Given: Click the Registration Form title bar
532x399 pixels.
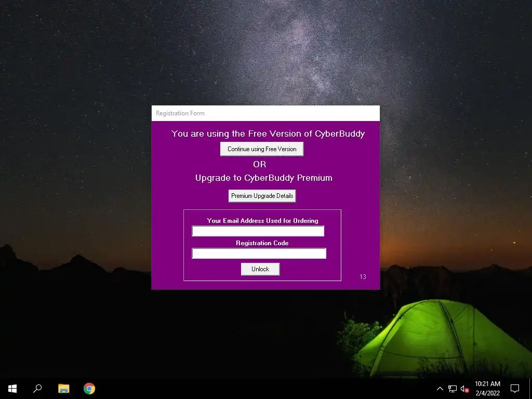Looking at the screenshot, I should 265,113.
